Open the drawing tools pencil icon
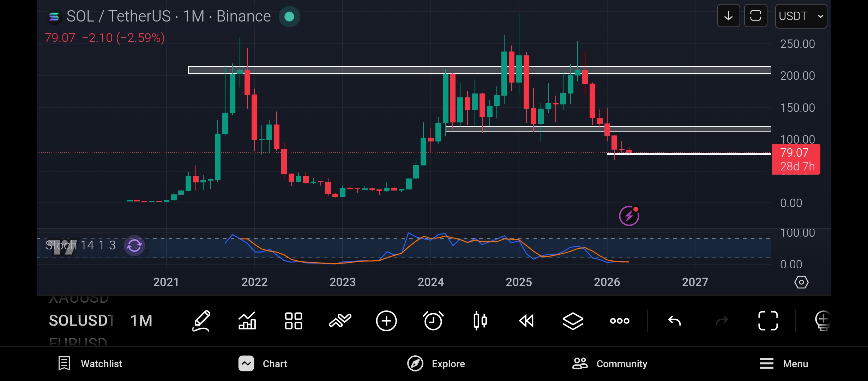Screen dimensions: 868x381 pos(201,321)
